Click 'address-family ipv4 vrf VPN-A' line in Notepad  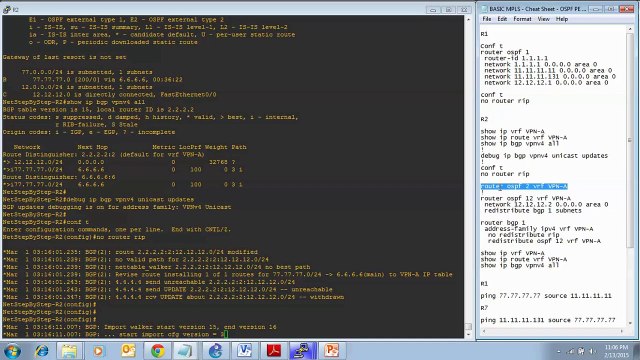(539, 229)
